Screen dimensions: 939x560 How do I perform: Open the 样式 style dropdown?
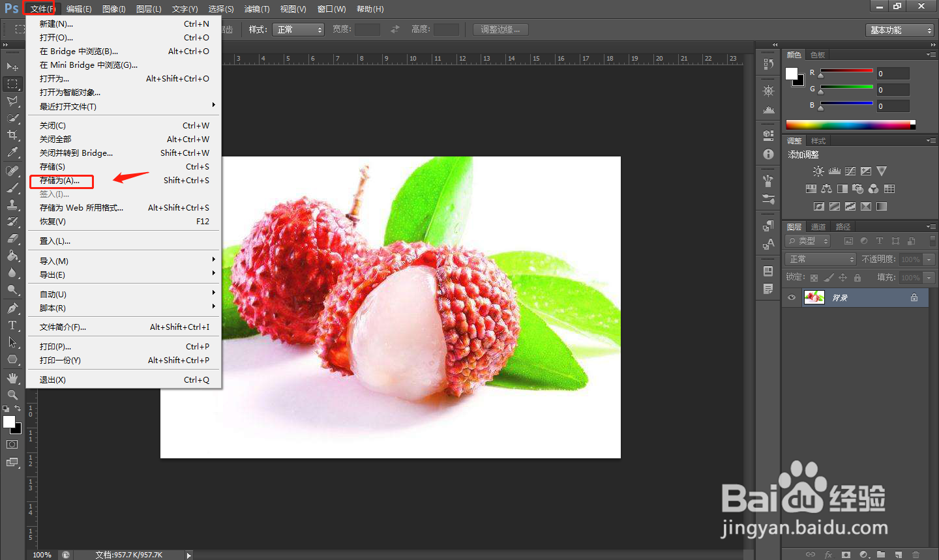299,30
